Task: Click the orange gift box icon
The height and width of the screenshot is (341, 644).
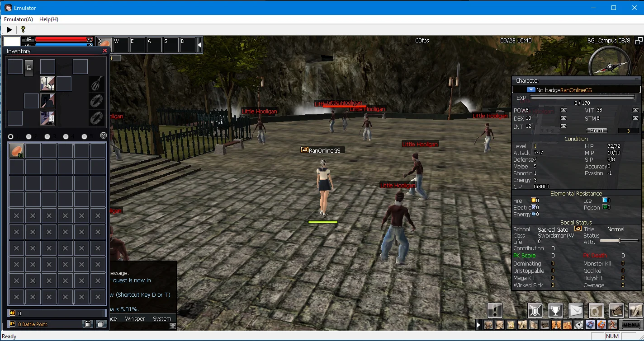Action: tap(601, 325)
